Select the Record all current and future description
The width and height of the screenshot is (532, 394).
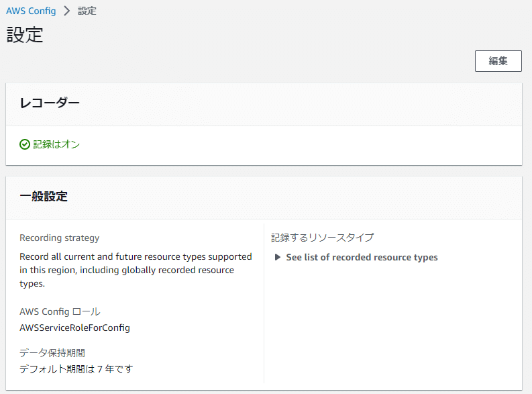coord(136,270)
